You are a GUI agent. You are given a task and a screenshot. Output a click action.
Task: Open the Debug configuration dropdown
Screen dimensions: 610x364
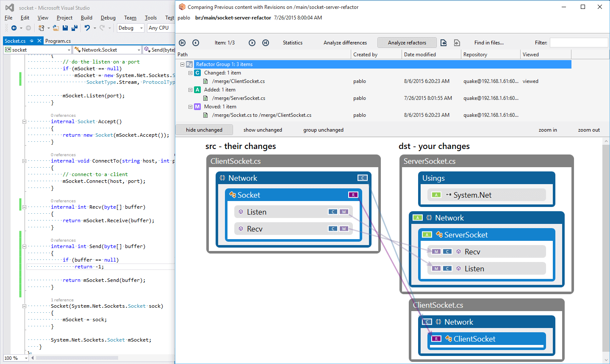pyautogui.click(x=131, y=28)
